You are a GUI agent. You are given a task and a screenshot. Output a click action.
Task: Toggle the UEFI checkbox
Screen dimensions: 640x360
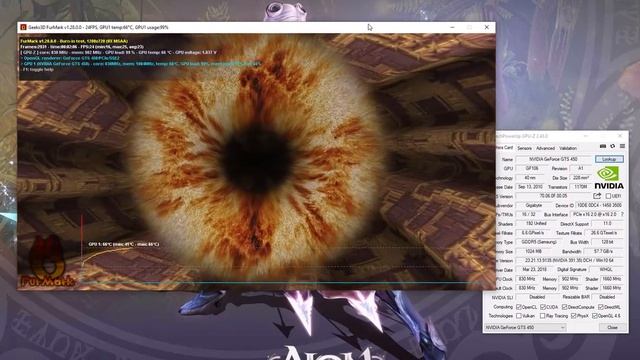click(608, 196)
